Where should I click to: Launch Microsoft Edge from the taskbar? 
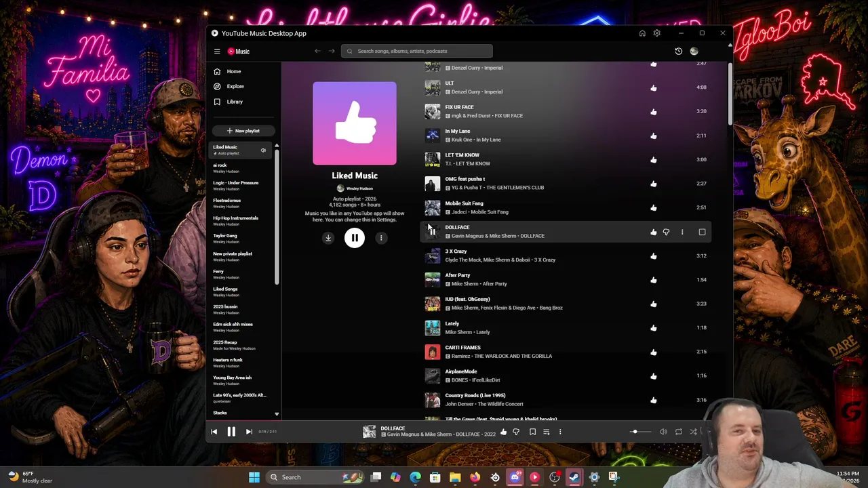pyautogui.click(x=416, y=477)
